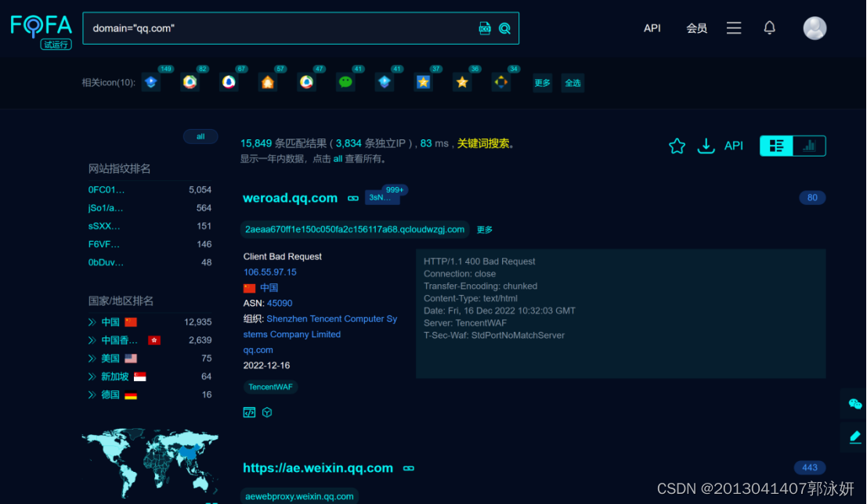The image size is (867, 504).
Task: Click the 'all' link in 查看所有 text
Action: (x=338, y=159)
